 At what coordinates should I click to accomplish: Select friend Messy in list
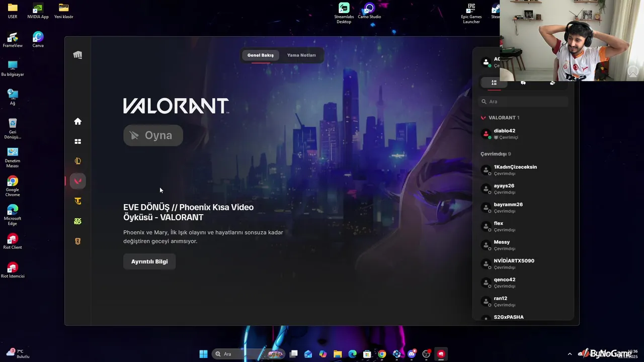pyautogui.click(x=523, y=245)
